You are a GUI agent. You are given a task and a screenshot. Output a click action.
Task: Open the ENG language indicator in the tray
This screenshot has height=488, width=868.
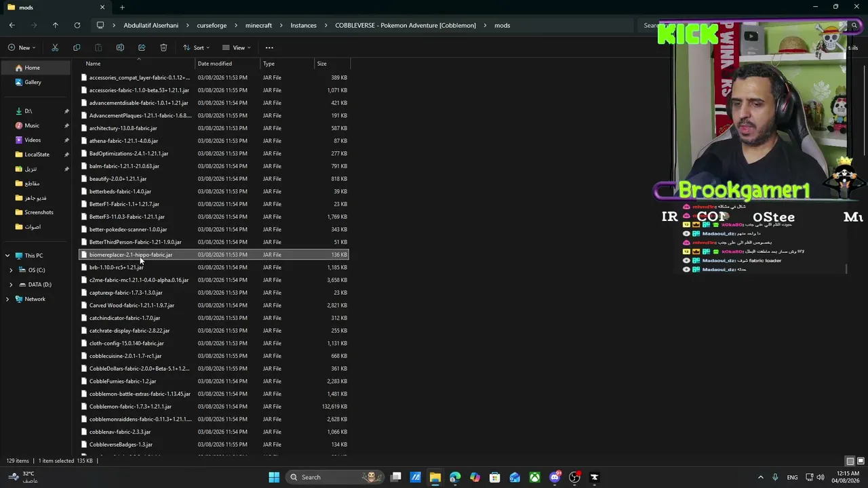[x=792, y=477]
